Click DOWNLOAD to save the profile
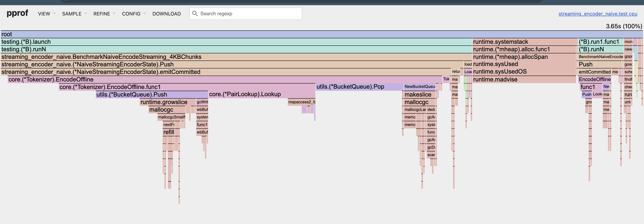Image resolution: width=644 pixels, height=224 pixels. pos(166,14)
